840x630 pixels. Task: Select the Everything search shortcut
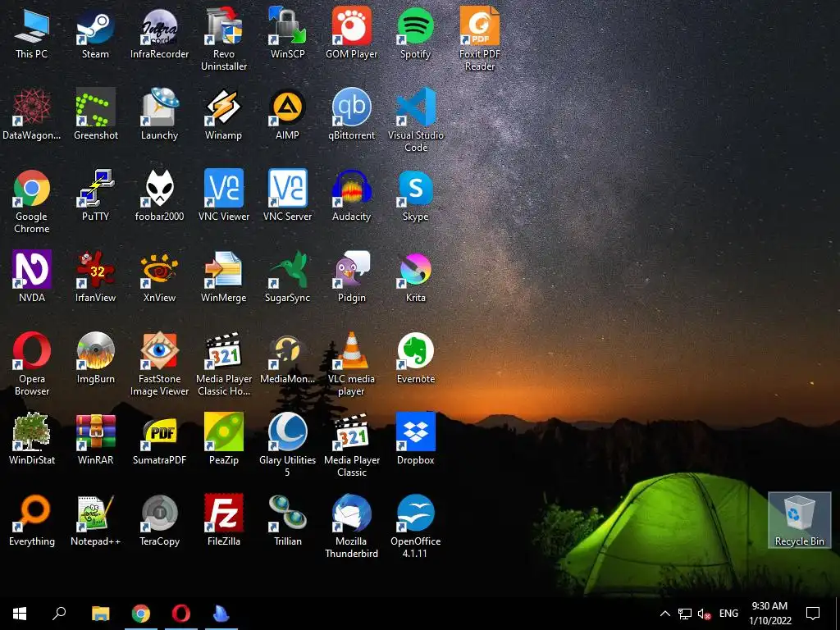tap(32, 521)
